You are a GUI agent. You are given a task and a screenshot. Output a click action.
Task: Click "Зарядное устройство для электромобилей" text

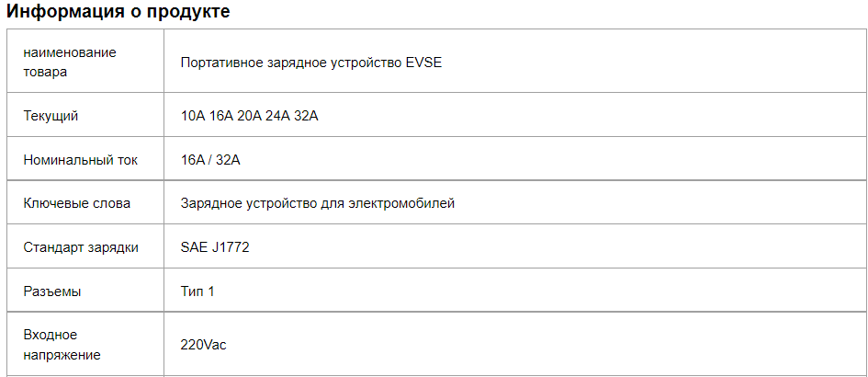coord(317,203)
